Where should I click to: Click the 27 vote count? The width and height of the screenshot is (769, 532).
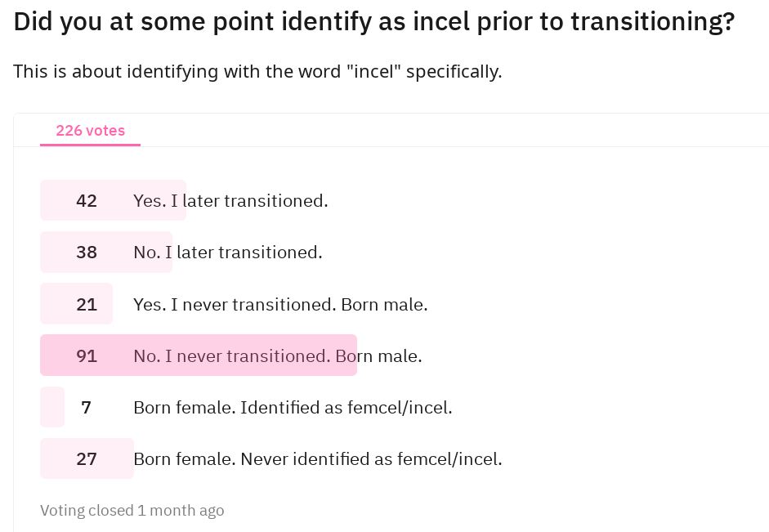pos(87,459)
